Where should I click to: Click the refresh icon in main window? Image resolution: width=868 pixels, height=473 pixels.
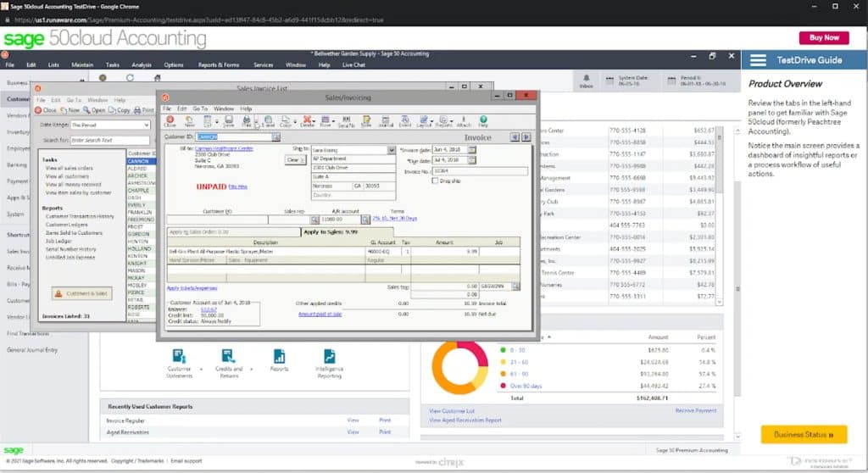[x=130, y=78]
